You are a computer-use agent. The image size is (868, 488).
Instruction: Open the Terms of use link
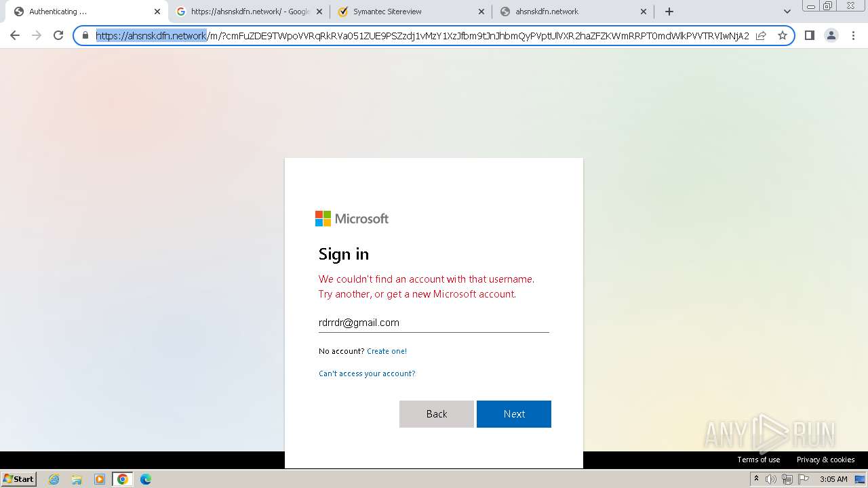tap(759, 460)
